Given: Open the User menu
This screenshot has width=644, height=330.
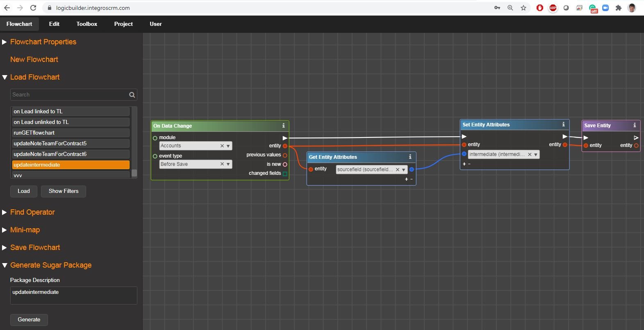Looking at the screenshot, I should pyautogui.click(x=156, y=24).
